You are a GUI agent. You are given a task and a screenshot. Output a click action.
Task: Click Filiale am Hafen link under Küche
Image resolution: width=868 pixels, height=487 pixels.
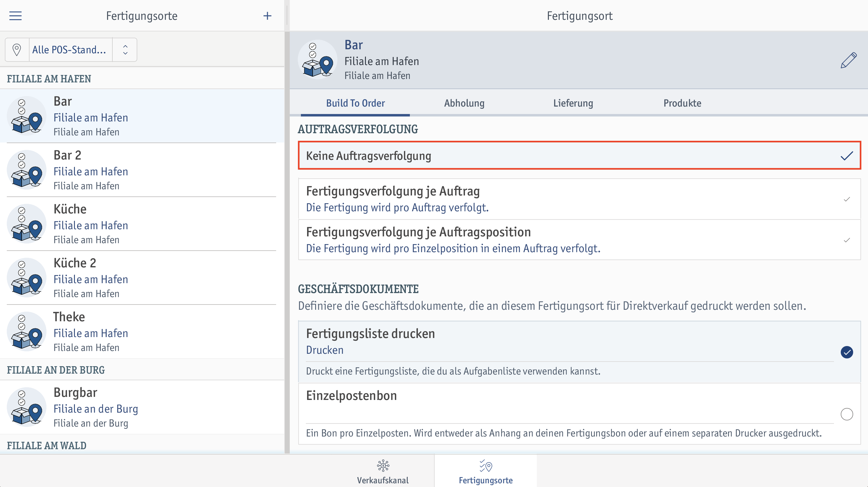coord(91,225)
